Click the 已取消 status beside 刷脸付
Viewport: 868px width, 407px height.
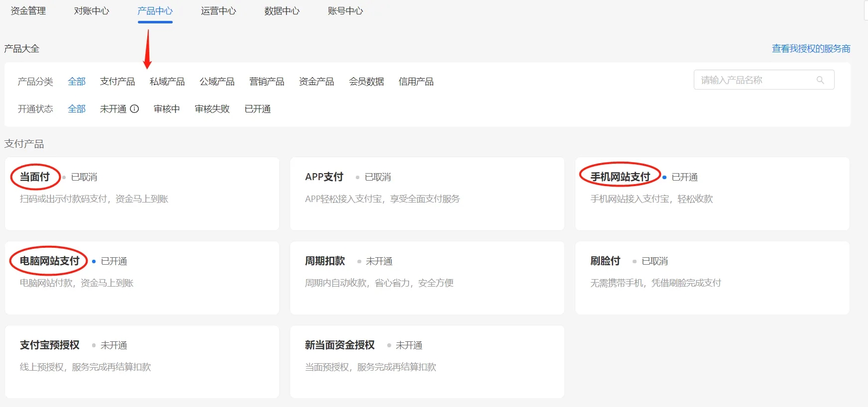click(655, 261)
